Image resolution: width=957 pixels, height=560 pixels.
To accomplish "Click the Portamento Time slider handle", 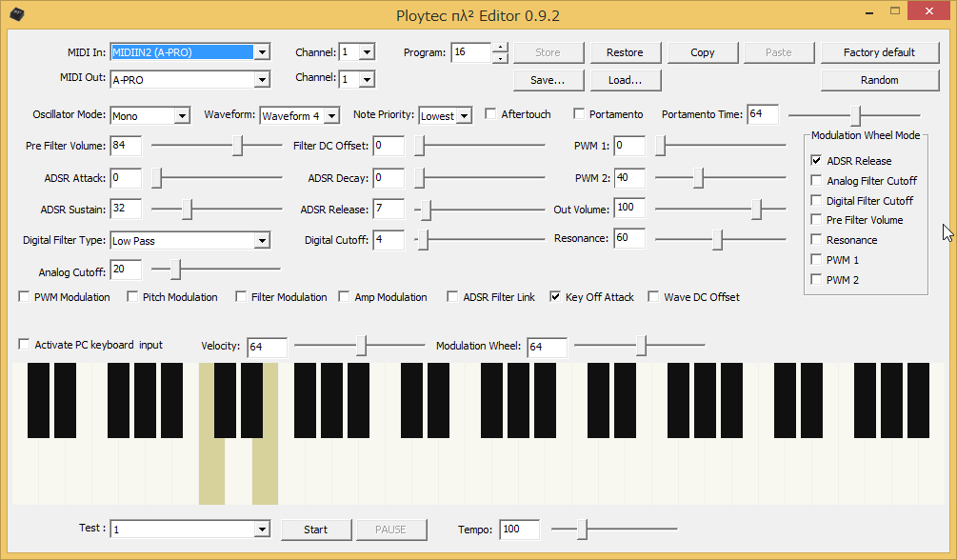I will [856, 115].
